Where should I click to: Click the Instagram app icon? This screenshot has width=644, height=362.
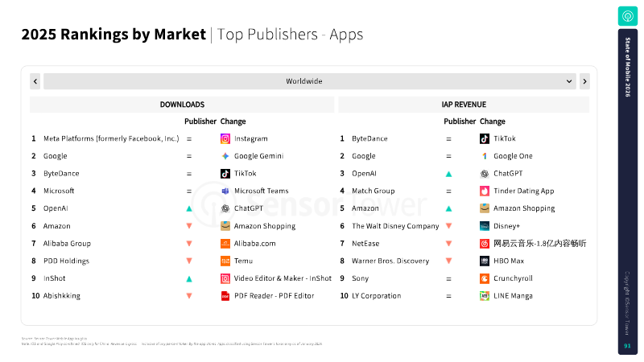pos(225,138)
